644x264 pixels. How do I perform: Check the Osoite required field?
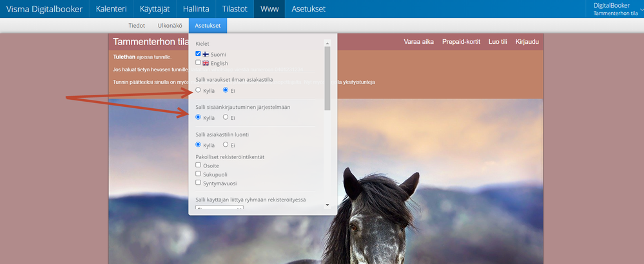tap(199, 165)
